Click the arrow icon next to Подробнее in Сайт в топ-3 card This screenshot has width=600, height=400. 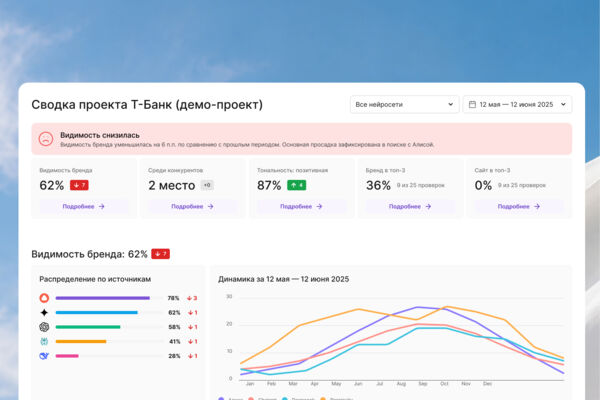pos(537,207)
